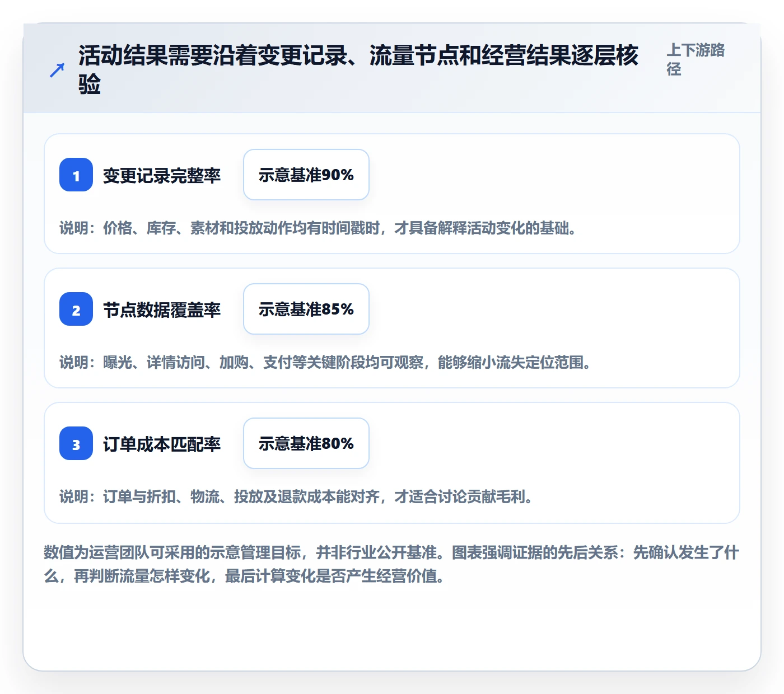Click the description starting 说明：订单与折扣

pos(297,496)
